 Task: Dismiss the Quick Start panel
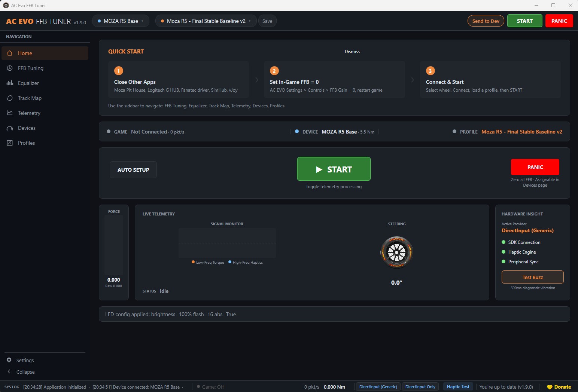pos(352,52)
